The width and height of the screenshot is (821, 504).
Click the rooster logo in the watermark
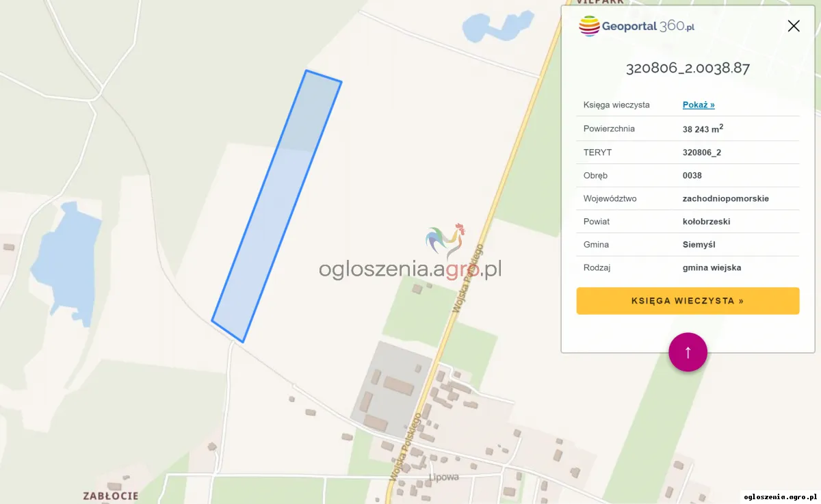(x=445, y=241)
